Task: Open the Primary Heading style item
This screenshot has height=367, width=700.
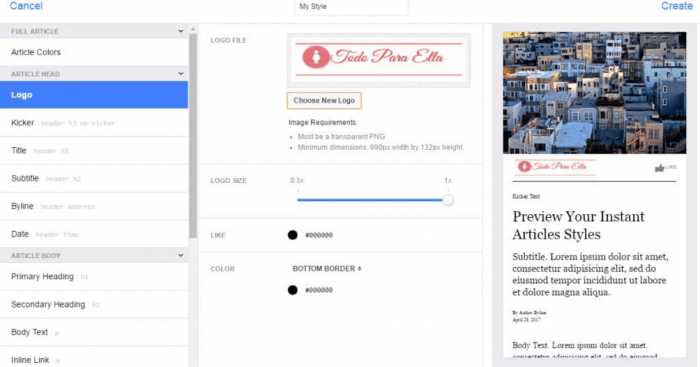Action: (x=94, y=277)
